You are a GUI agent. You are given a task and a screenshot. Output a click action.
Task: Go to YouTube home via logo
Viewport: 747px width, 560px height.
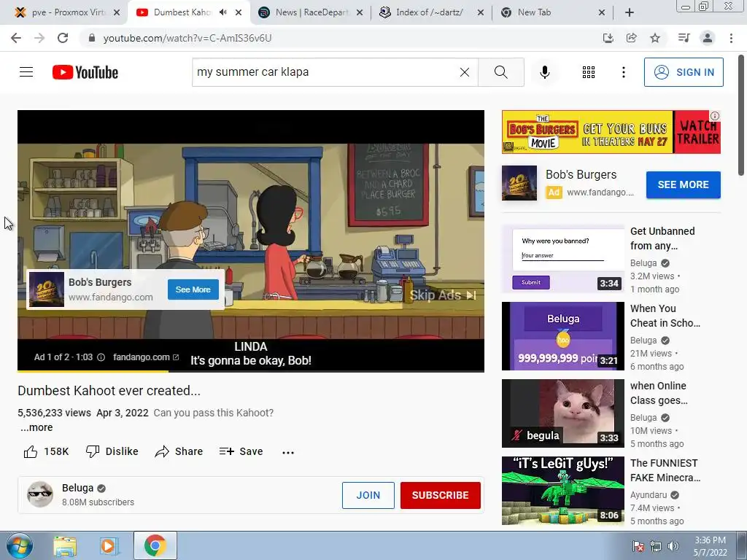coord(85,72)
